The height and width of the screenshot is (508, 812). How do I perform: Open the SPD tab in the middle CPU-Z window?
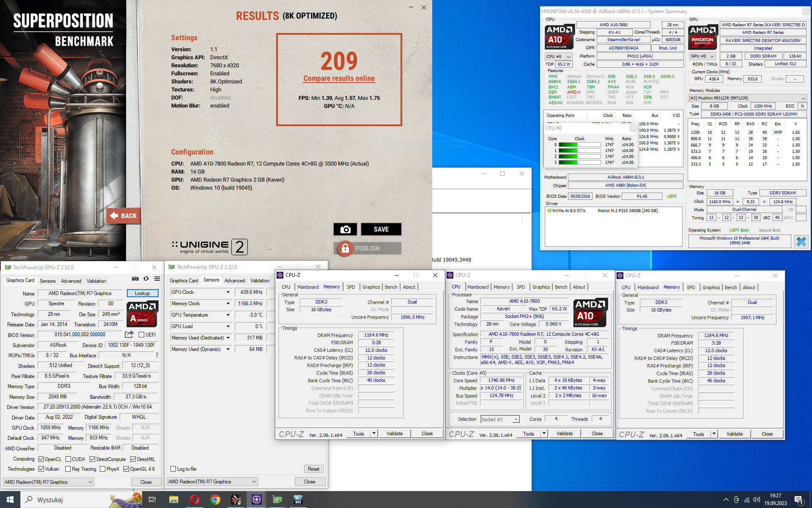click(521, 287)
